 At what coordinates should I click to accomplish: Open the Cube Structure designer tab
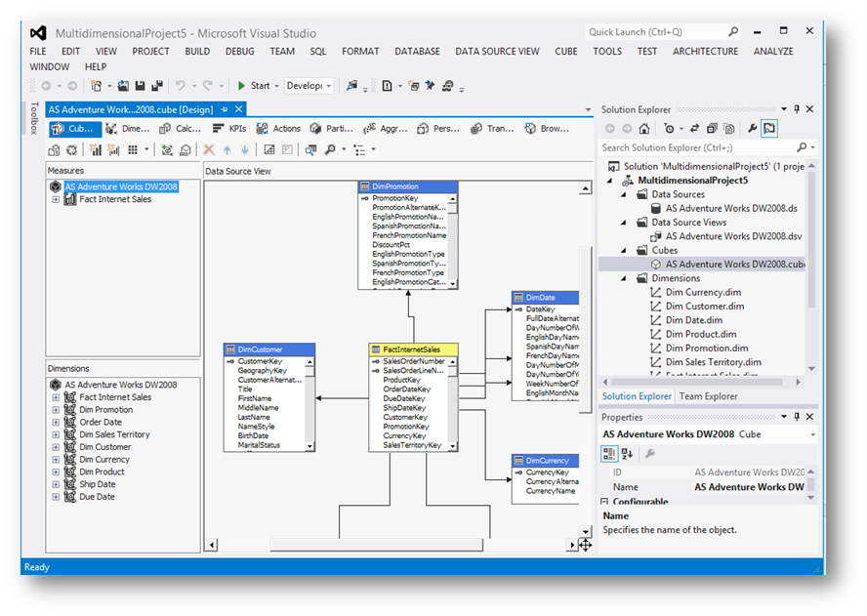pos(75,129)
